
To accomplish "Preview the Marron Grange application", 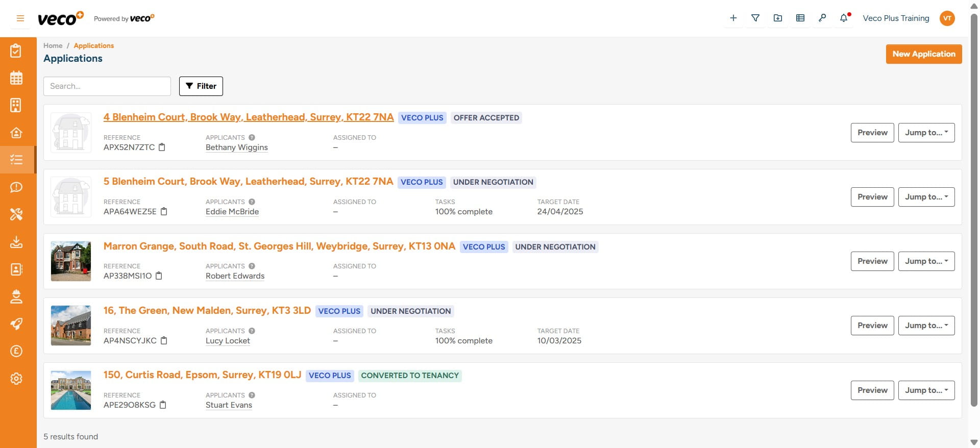I will tap(872, 261).
